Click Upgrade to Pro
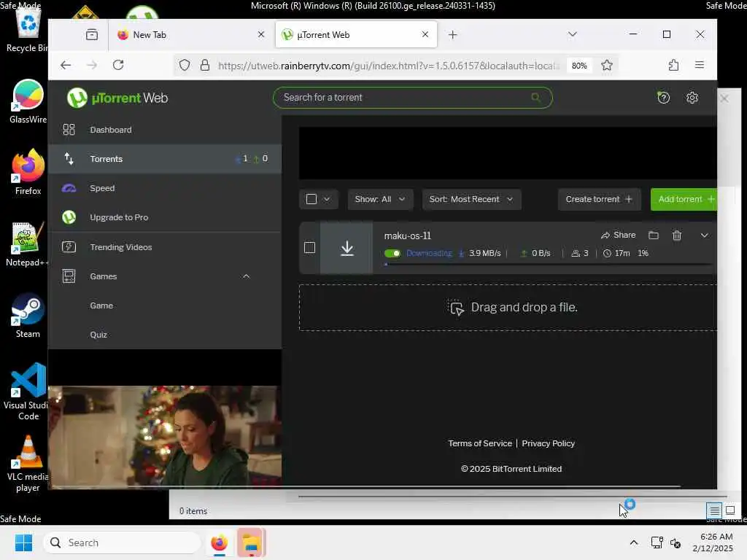Image resolution: width=747 pixels, height=560 pixels. tap(164, 217)
